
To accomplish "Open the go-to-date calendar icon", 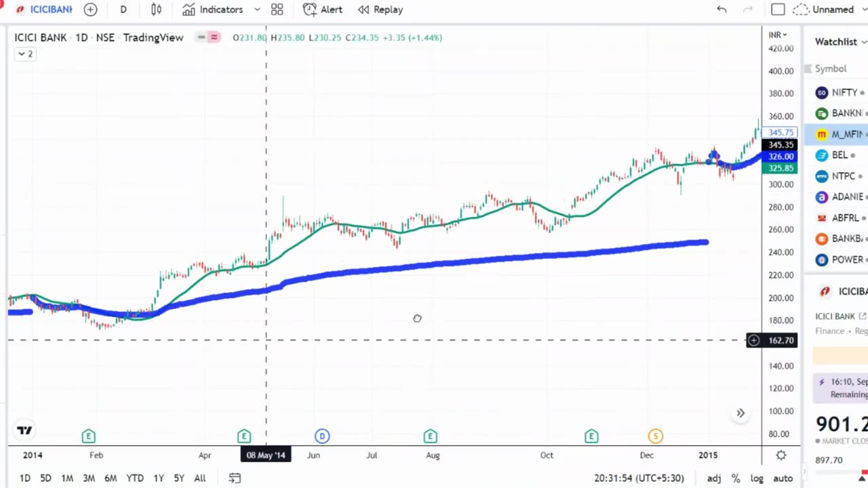I will coord(235,478).
